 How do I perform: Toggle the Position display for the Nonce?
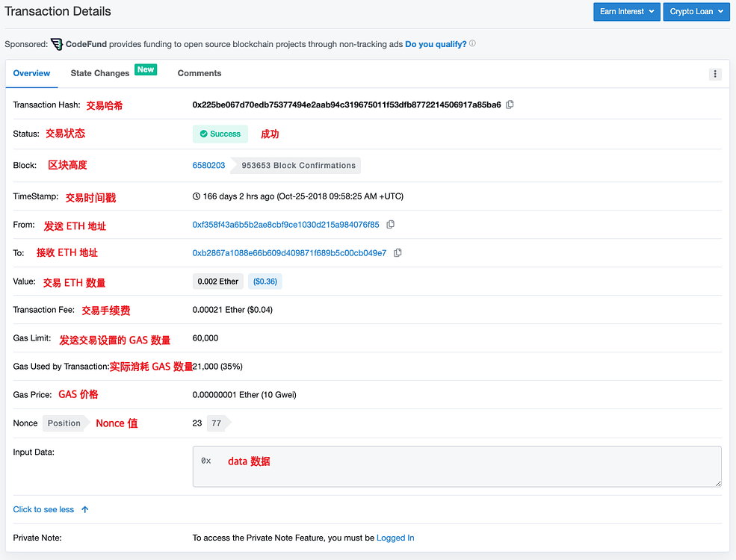[64, 423]
